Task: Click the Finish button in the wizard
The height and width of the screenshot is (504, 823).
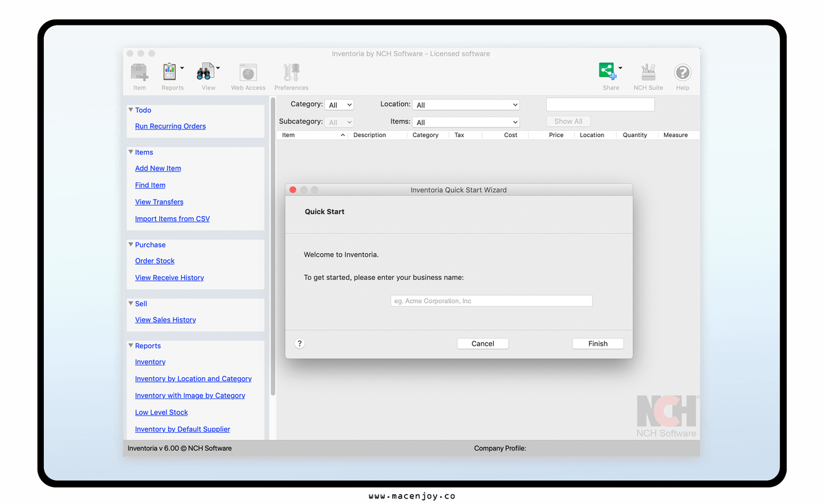Action: [x=598, y=344]
